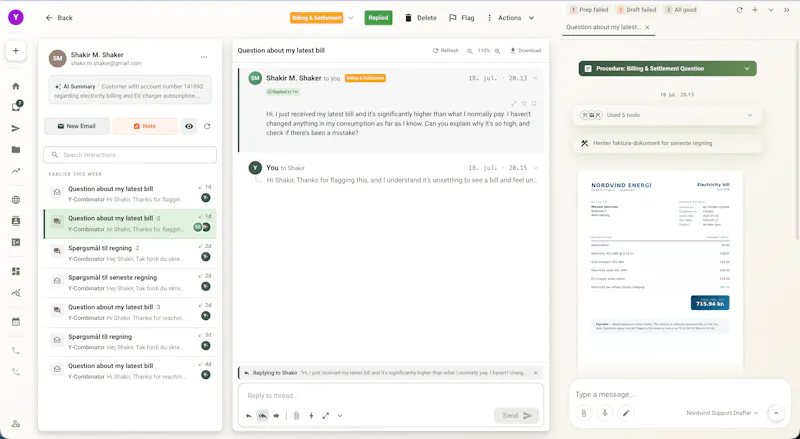Expand the You to Shakir reply

click(536, 168)
